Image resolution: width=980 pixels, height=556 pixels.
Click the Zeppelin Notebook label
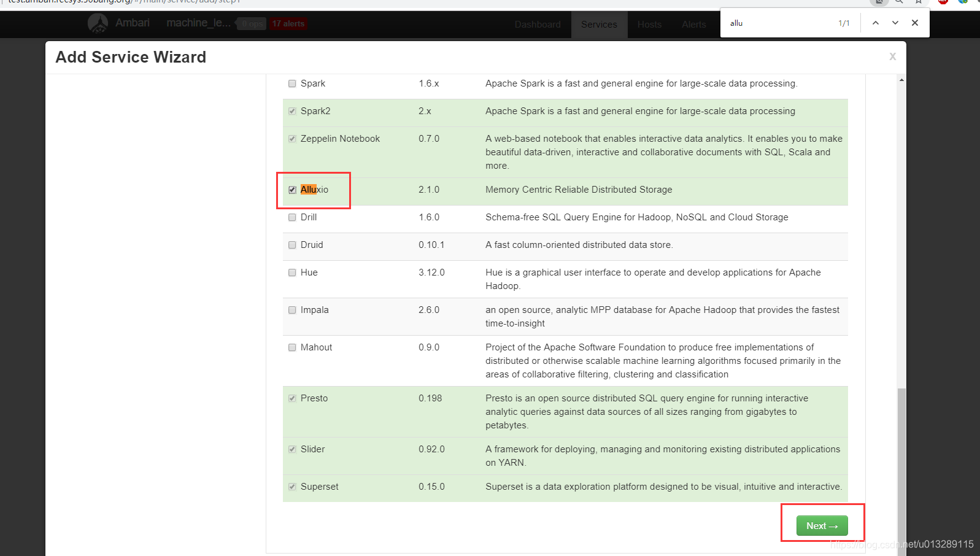pos(340,139)
